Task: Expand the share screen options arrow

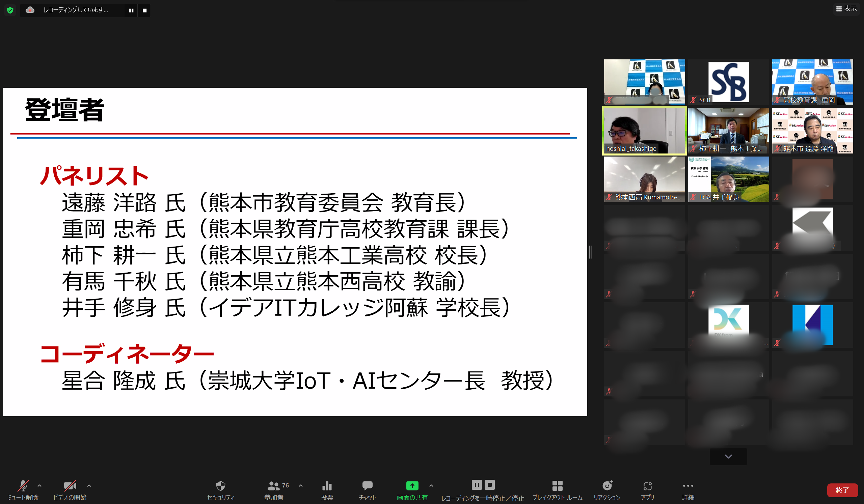Action: pos(431,485)
